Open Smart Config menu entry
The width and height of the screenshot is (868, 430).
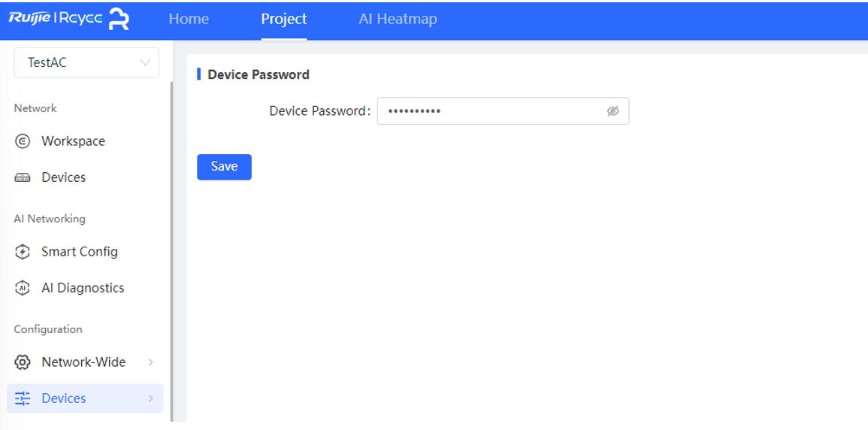coord(79,252)
